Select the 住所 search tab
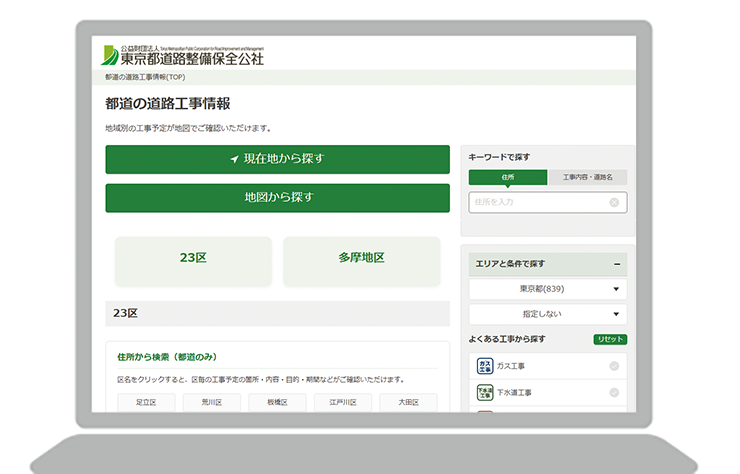740x474 pixels. pos(508,177)
